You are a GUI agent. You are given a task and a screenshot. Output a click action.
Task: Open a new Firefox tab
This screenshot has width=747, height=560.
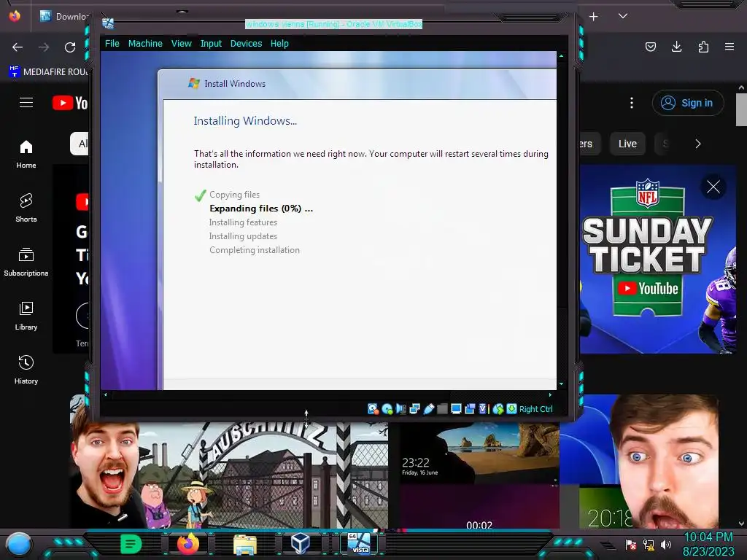pos(594,17)
